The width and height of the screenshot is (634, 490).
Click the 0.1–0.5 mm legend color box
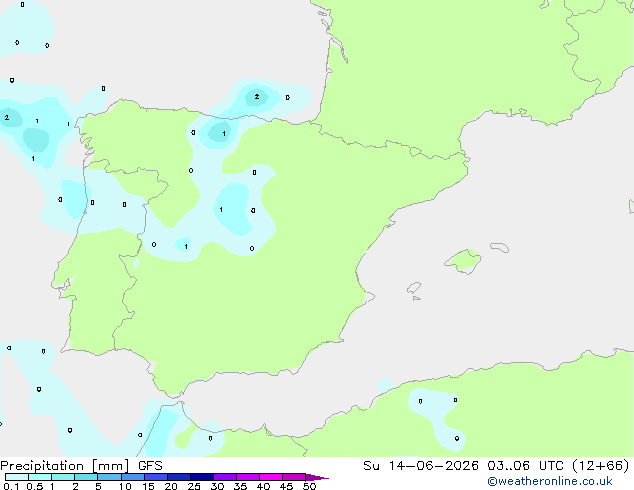[x=17, y=477]
